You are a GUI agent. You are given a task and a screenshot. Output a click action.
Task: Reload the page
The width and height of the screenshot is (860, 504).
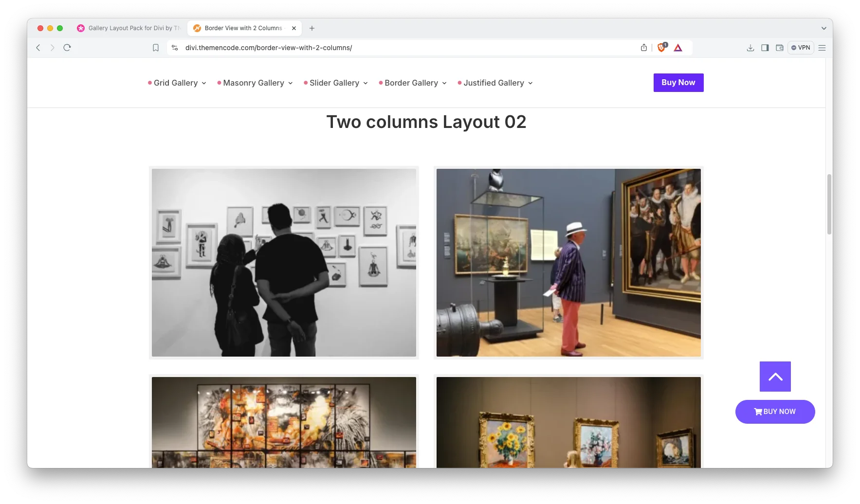[x=67, y=48]
